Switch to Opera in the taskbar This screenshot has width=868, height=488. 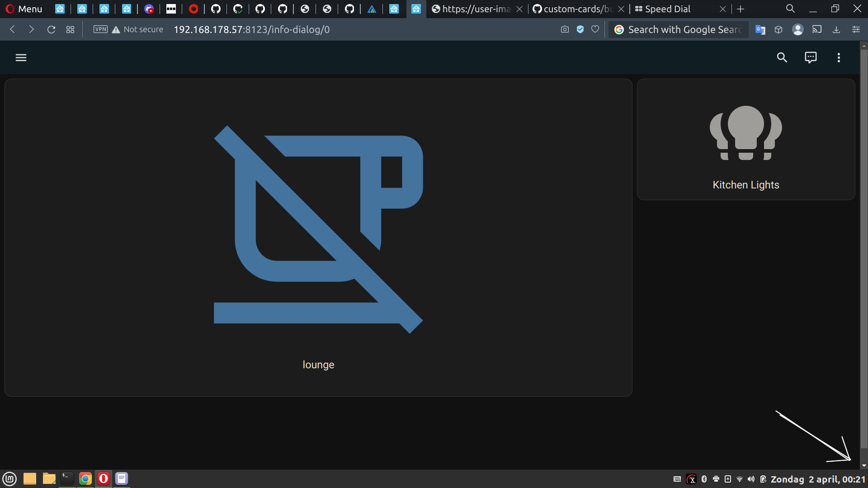pos(104,479)
